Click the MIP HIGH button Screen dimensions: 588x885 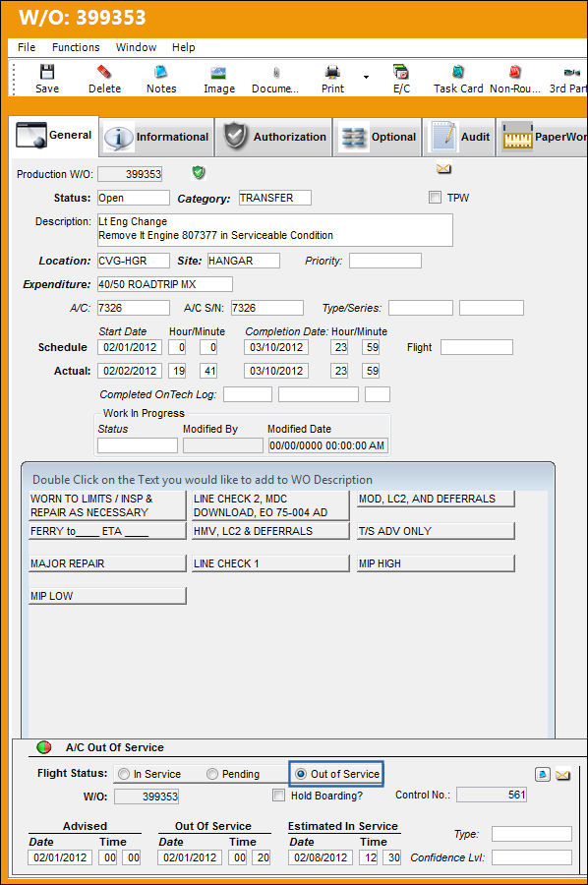[x=436, y=563]
